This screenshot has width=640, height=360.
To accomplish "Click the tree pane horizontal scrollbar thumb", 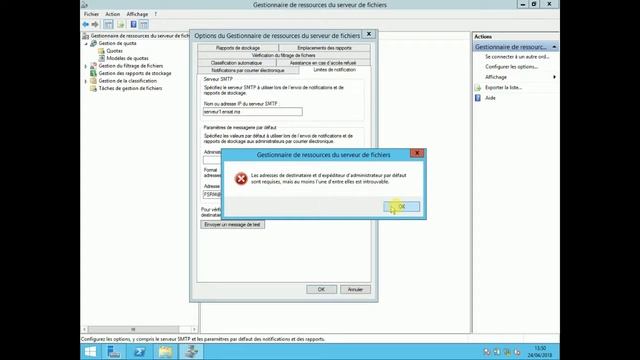I will (x=133, y=329).
